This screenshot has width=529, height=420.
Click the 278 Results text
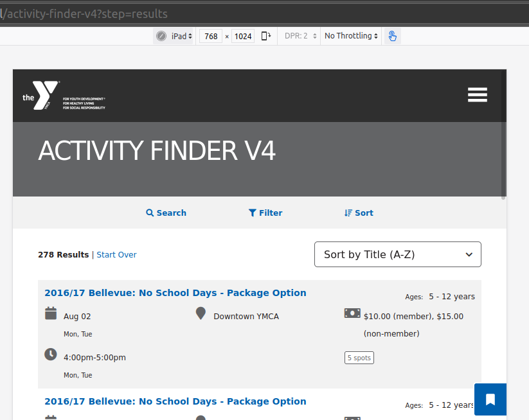pos(64,255)
